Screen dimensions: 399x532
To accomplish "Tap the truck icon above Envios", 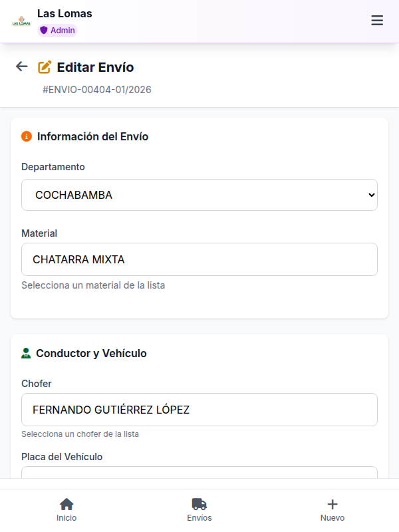I will tap(199, 504).
